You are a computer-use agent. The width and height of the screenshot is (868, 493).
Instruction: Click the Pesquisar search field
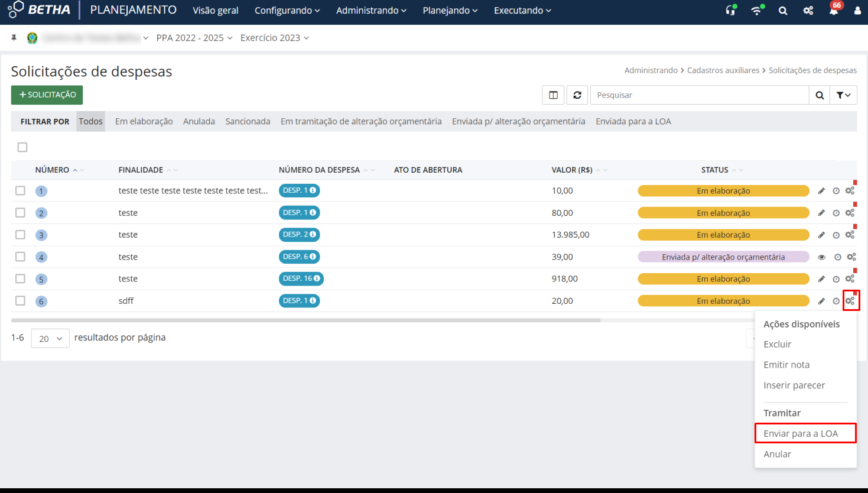point(700,95)
